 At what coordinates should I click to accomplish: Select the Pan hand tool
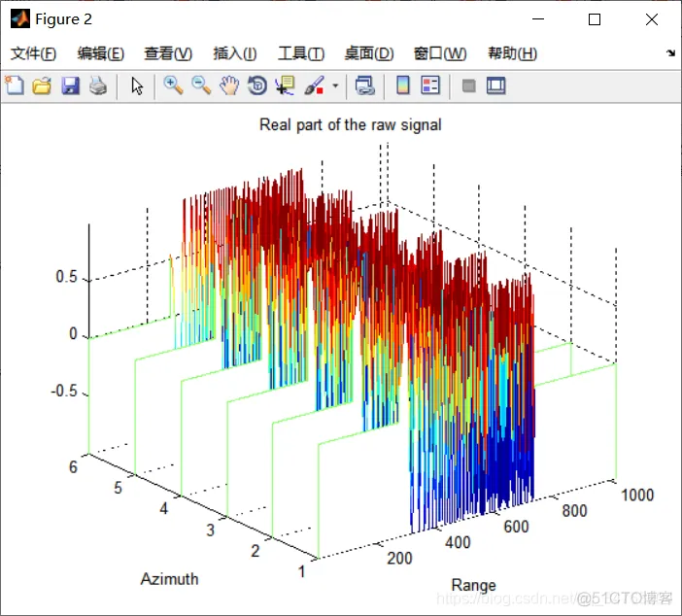pyautogui.click(x=229, y=86)
